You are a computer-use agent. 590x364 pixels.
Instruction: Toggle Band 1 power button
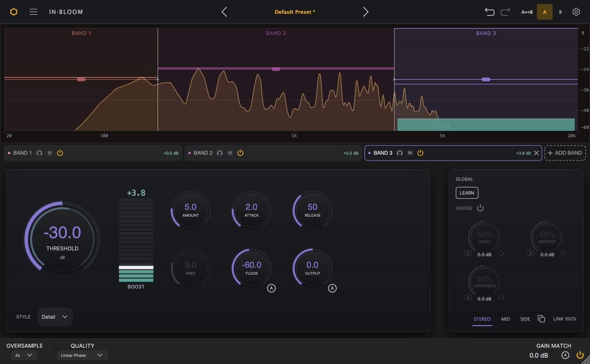60,153
